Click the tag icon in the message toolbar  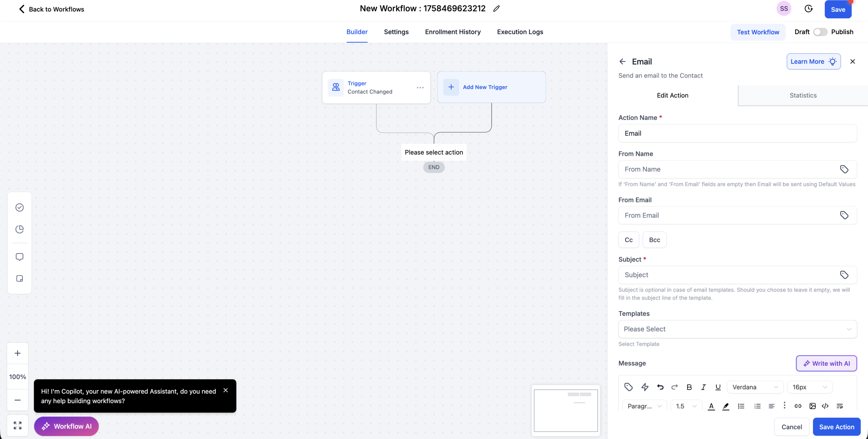(x=628, y=387)
